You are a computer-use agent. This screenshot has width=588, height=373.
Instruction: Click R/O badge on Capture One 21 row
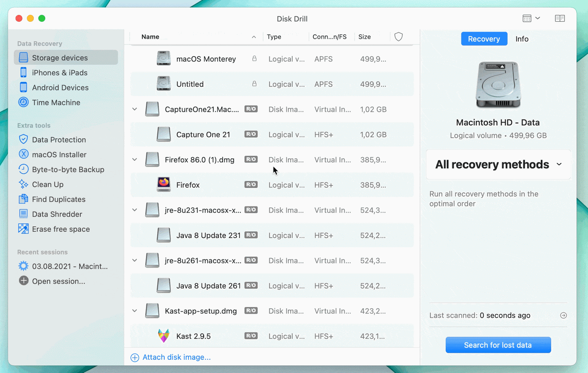pyautogui.click(x=251, y=134)
